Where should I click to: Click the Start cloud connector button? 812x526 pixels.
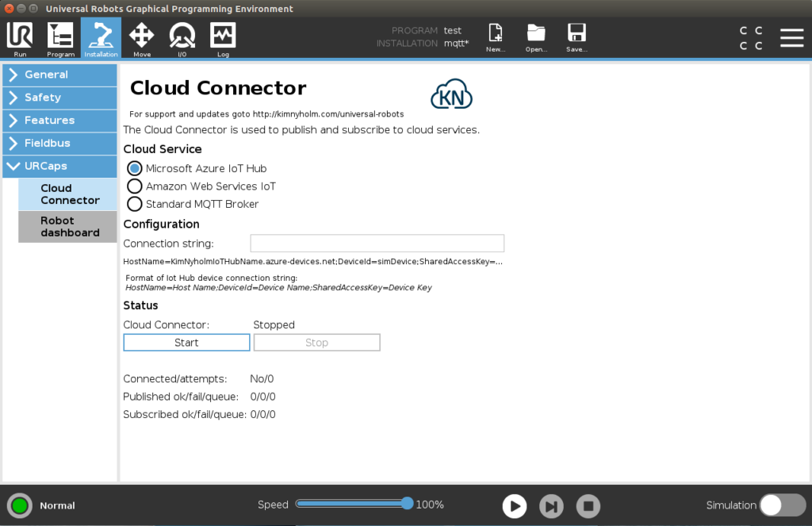[x=186, y=343]
